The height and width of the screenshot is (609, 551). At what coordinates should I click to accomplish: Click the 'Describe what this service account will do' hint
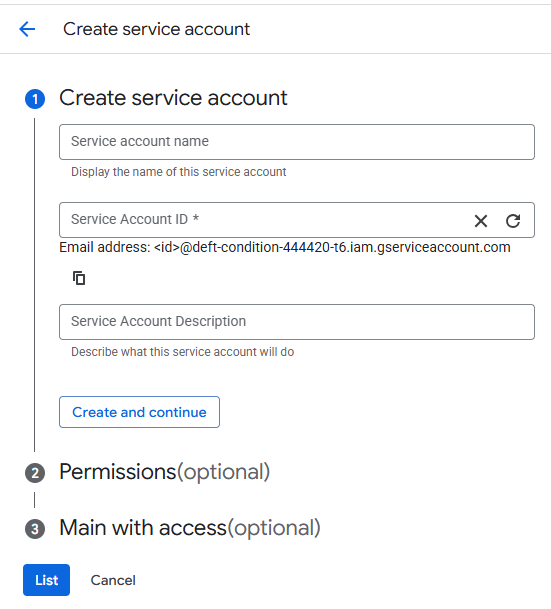tap(183, 352)
